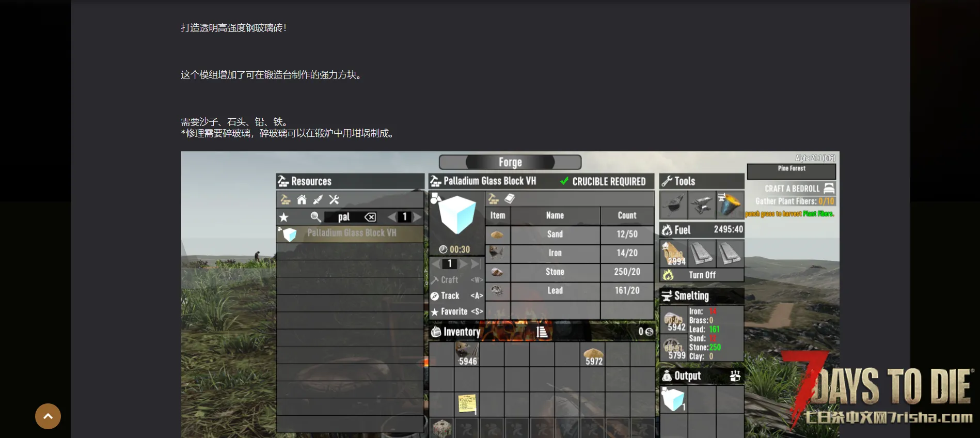Take all items from Output
This screenshot has height=438, width=980.
[x=735, y=376]
